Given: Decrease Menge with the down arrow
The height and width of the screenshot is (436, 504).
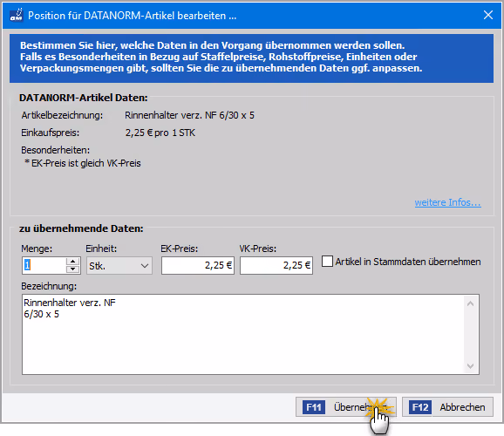Looking at the screenshot, I should click(73, 269).
